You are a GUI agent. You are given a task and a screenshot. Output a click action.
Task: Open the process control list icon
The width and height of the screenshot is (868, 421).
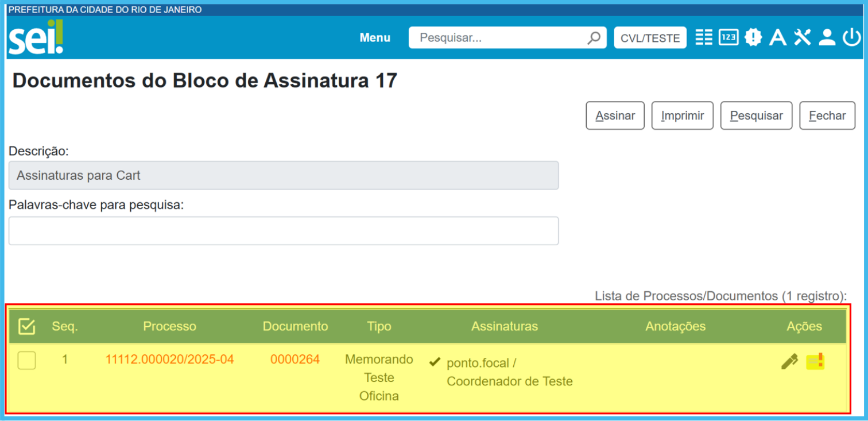(x=704, y=38)
